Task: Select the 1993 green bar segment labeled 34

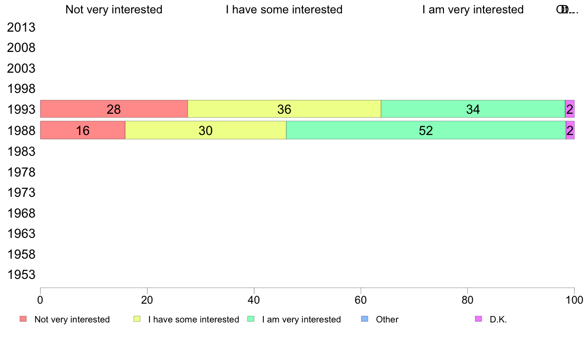Action: pos(473,109)
